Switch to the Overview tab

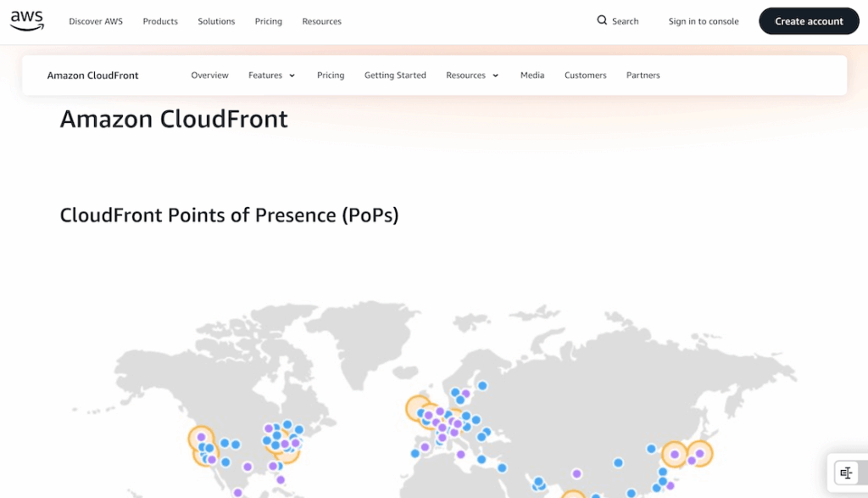[209, 76]
